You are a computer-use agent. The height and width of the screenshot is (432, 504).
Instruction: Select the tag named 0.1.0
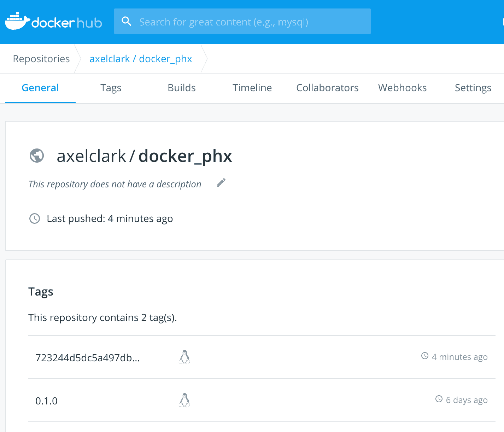coord(46,401)
